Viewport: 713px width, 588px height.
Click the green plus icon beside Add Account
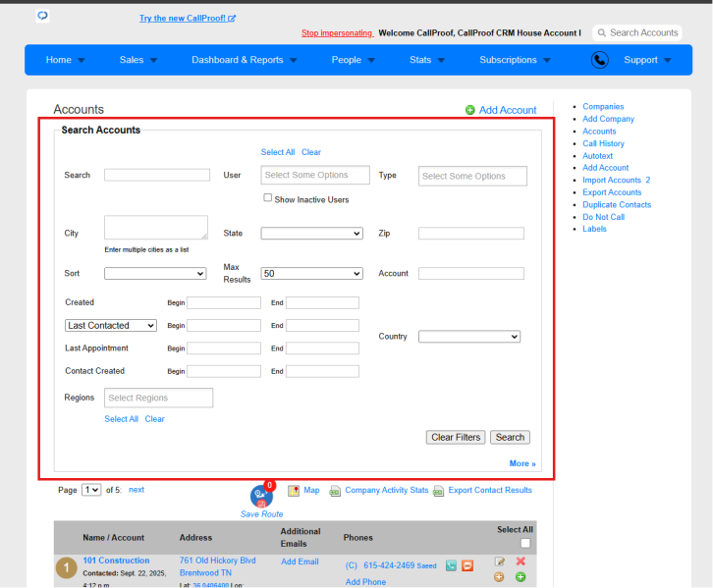coord(470,110)
